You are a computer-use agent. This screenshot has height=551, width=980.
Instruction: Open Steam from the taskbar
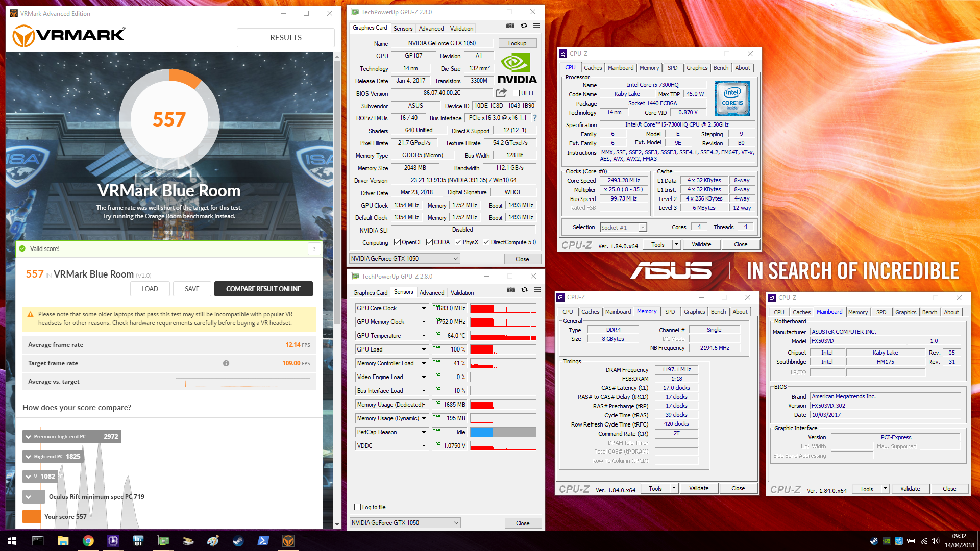(238, 541)
